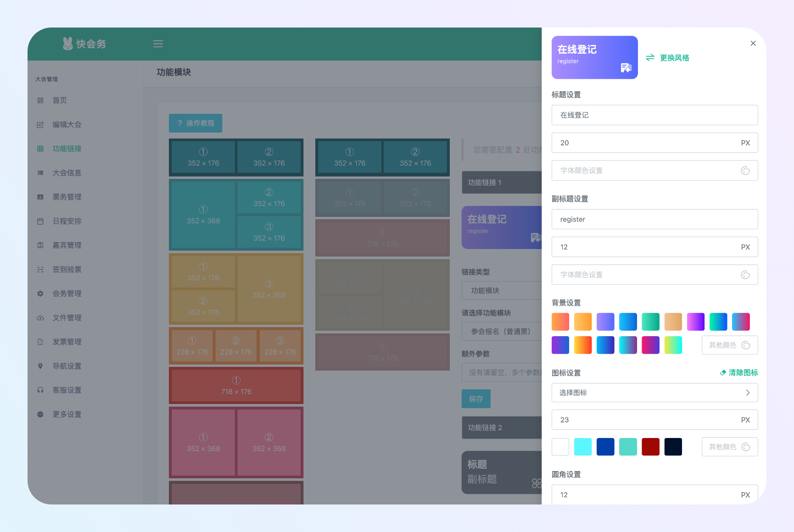Click the 在线登记 preview card in side panel

coord(595,57)
